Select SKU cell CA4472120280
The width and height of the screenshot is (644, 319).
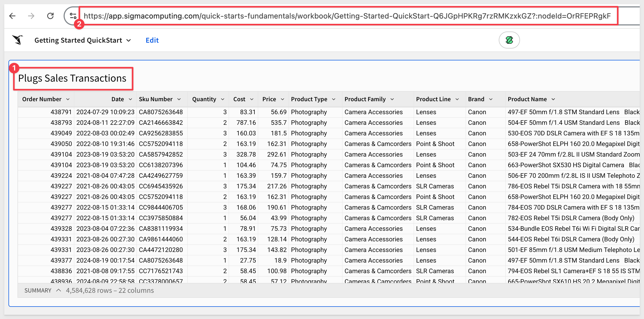161,250
